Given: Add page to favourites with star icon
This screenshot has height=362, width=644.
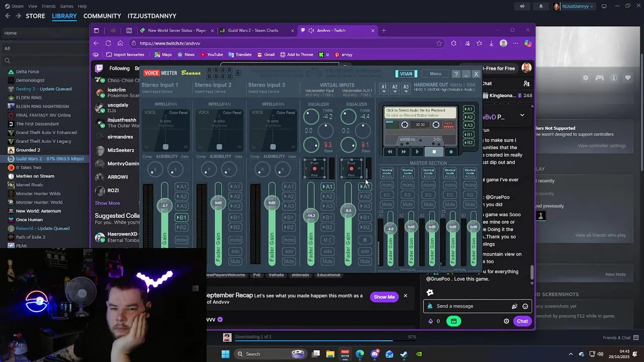Looking at the screenshot, I should pos(439,43).
